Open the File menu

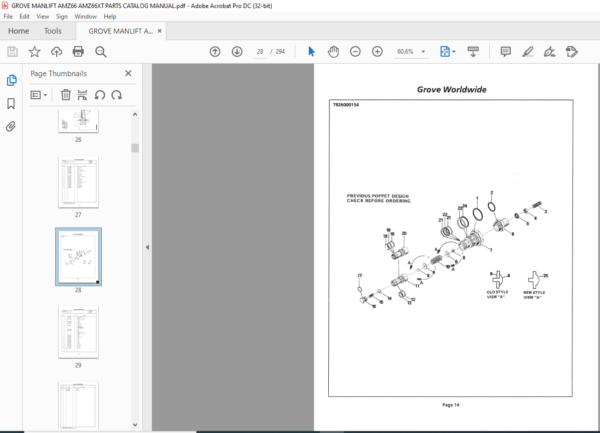point(8,16)
